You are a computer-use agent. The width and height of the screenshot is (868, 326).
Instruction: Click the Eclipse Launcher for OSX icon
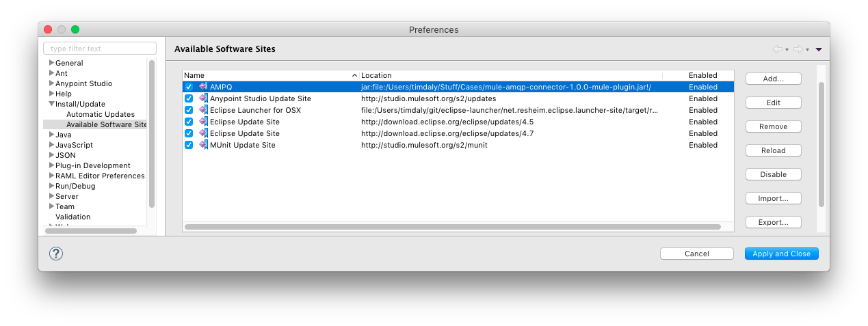(x=203, y=110)
